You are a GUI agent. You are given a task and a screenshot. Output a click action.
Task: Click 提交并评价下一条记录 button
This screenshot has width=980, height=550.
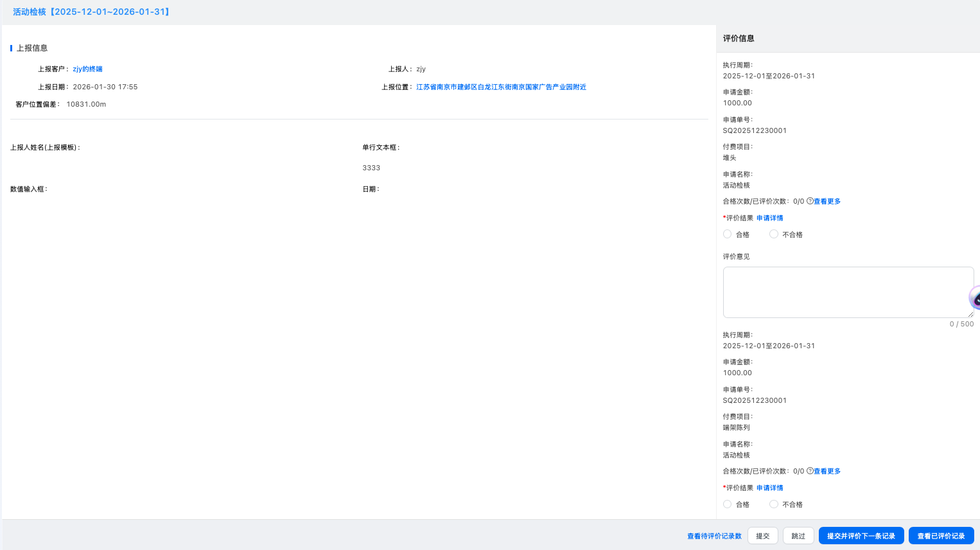(x=861, y=536)
